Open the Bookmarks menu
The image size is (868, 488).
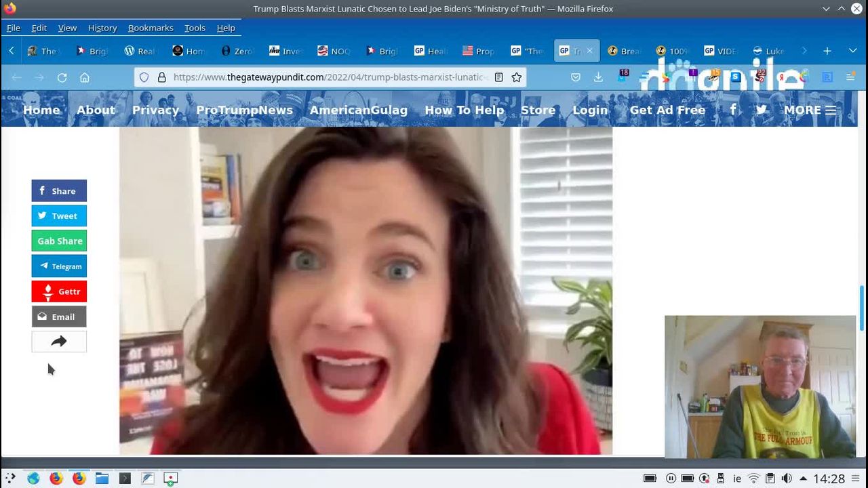point(151,28)
